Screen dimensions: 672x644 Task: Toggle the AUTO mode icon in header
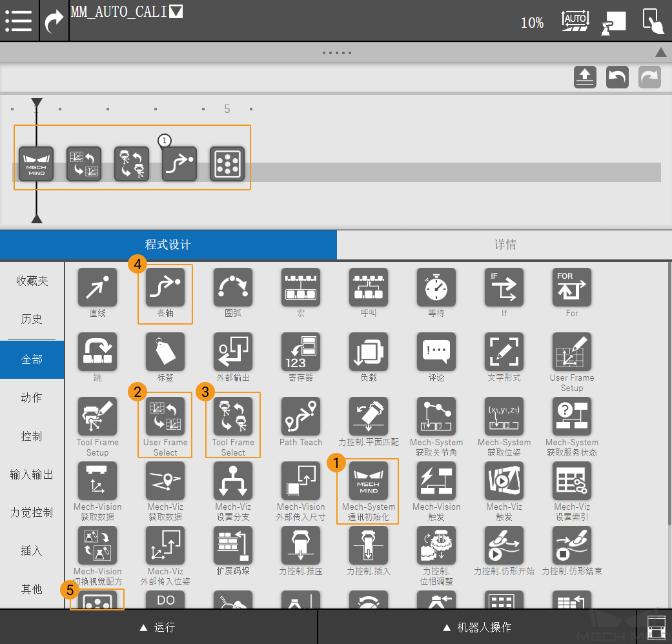(575, 21)
